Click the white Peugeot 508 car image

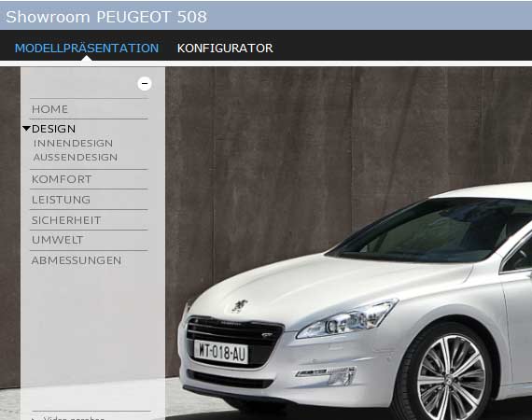tap(355, 302)
